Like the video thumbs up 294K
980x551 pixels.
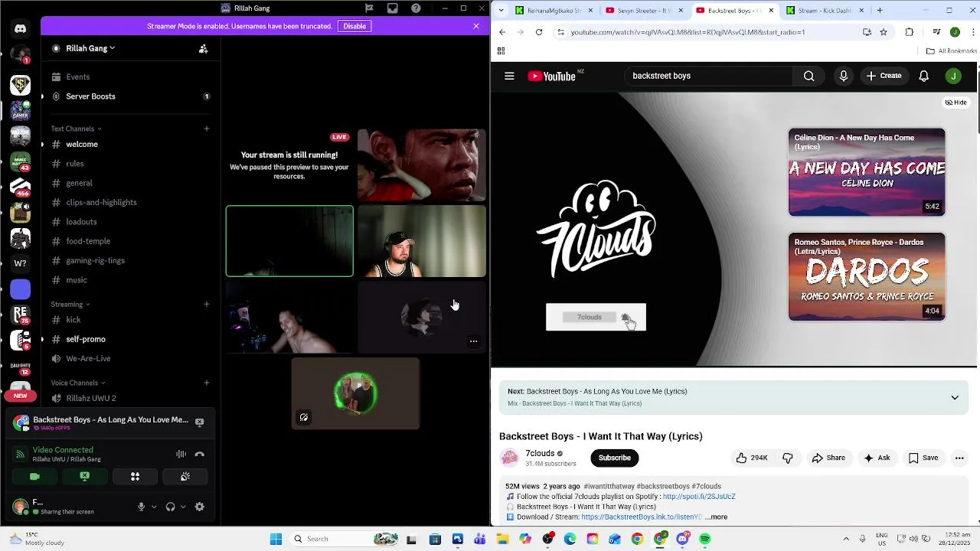coord(752,458)
